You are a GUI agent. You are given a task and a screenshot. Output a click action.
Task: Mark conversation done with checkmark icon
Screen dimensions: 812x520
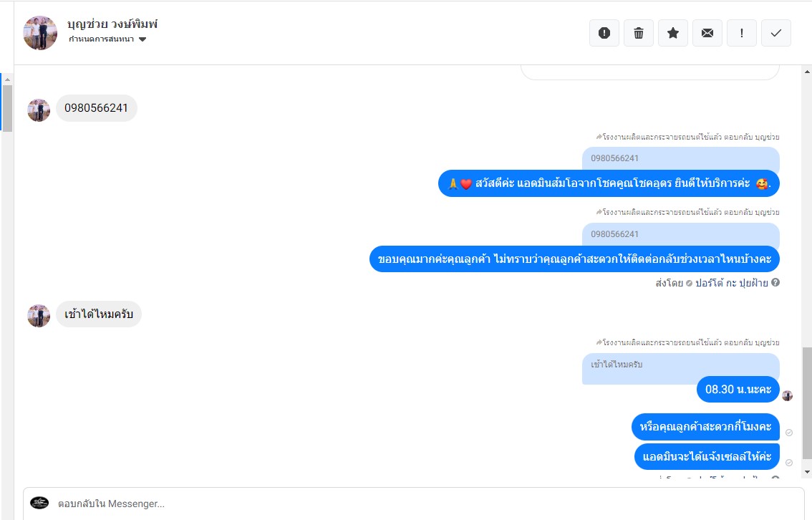click(775, 33)
